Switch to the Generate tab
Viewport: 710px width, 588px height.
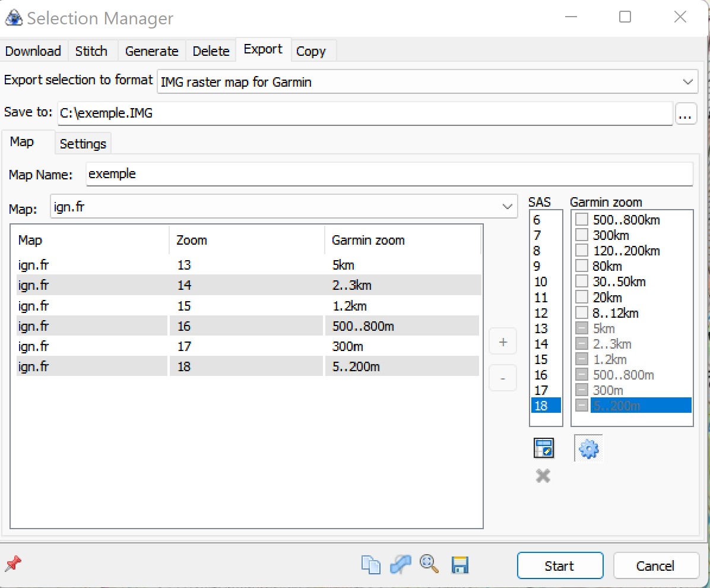152,50
